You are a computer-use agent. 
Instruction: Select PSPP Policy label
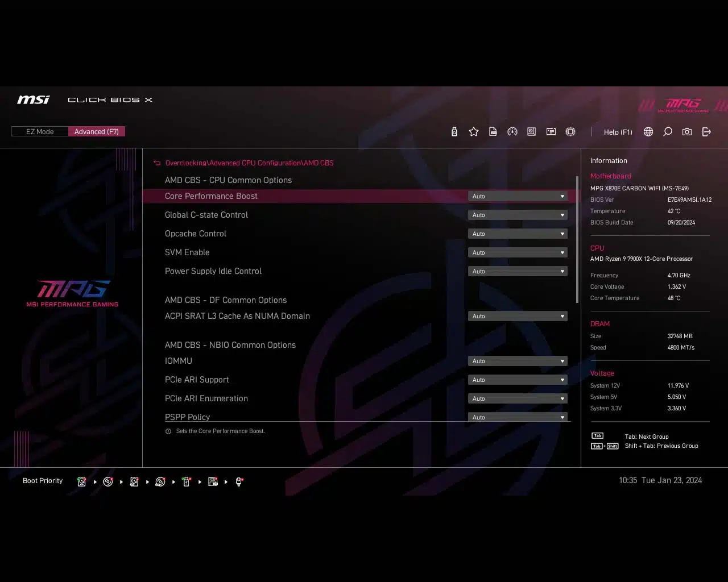click(x=187, y=417)
